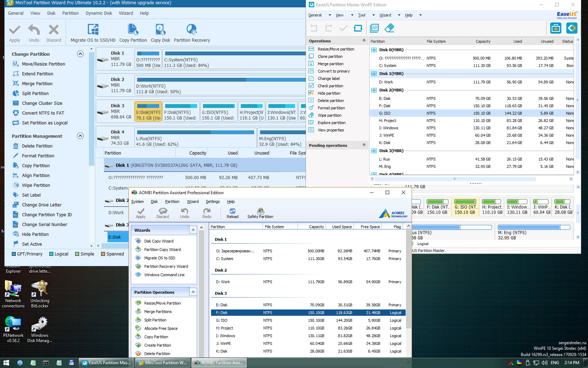
Task: Open Copy Disk wizard in MiniTool
Action: 161,33
